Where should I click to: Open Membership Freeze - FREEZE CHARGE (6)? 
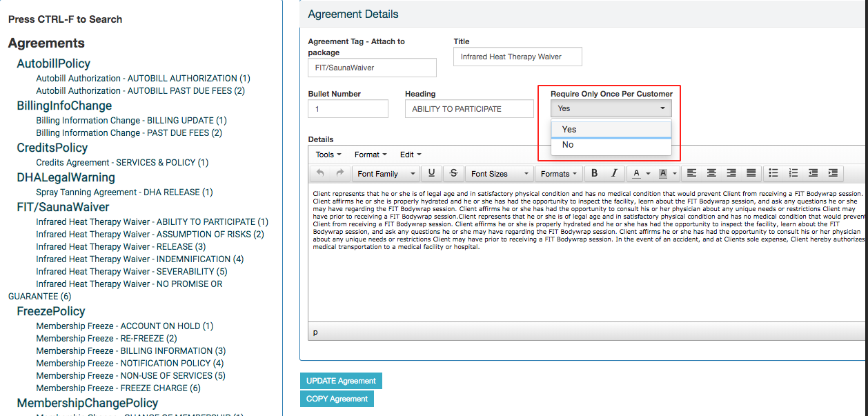click(118, 388)
